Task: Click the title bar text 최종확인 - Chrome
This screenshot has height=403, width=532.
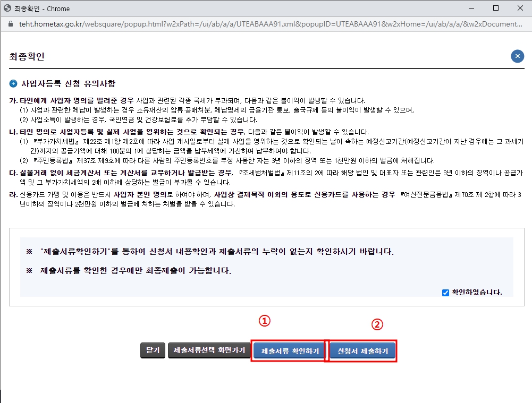Action: (42, 8)
